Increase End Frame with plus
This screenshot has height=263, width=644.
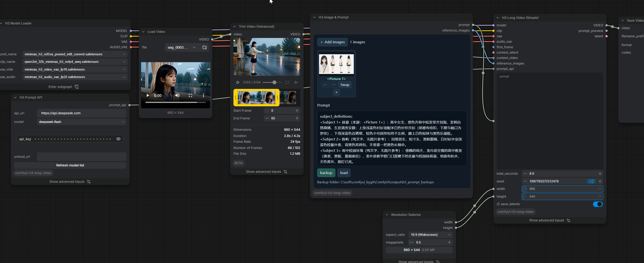[x=297, y=118]
